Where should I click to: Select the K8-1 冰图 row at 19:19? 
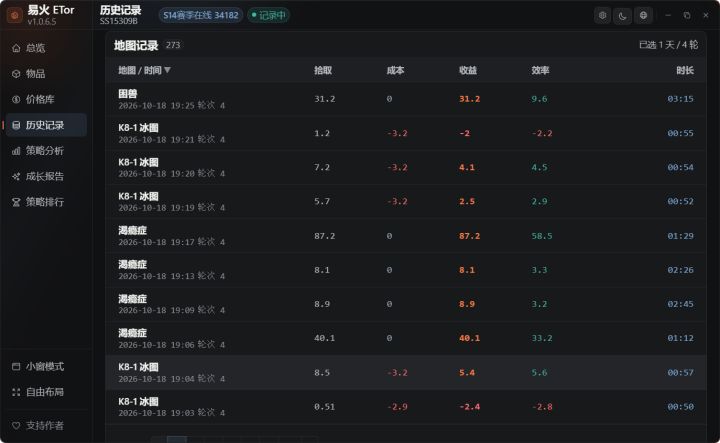coord(406,202)
